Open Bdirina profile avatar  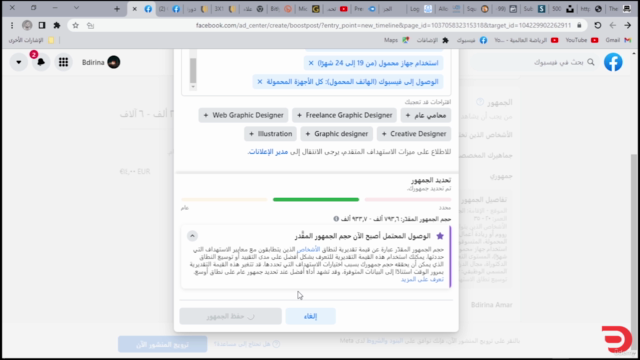click(x=113, y=62)
